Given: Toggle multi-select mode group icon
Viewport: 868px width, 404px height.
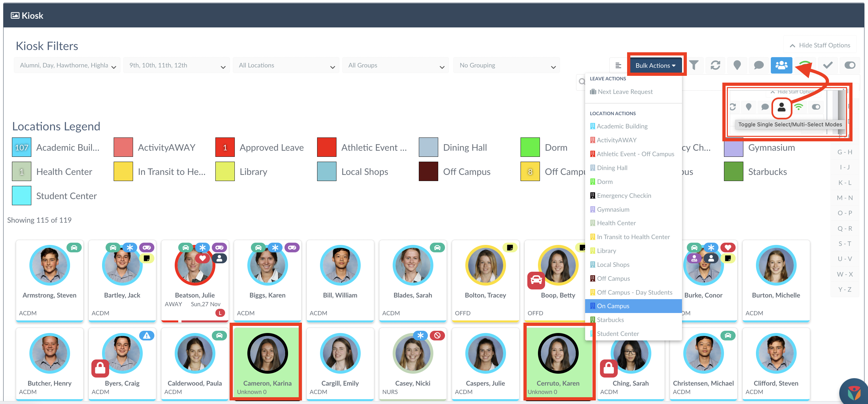Looking at the screenshot, I should coord(781,65).
